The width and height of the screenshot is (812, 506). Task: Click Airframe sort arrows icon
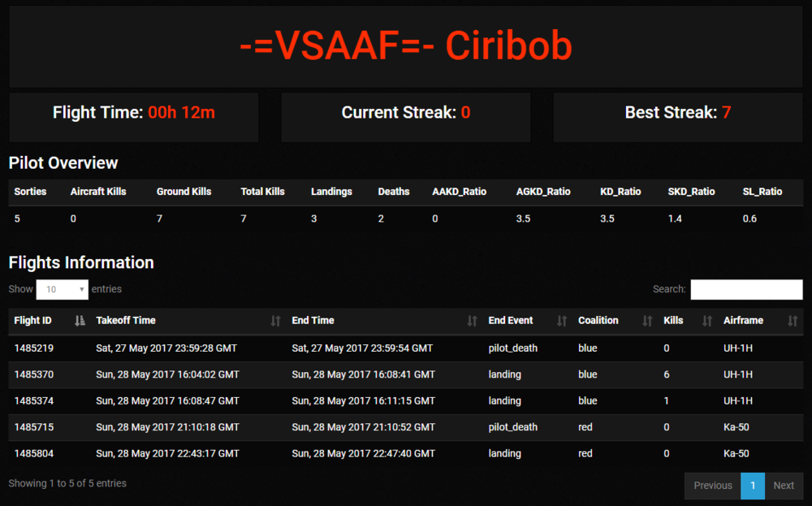[793, 321]
